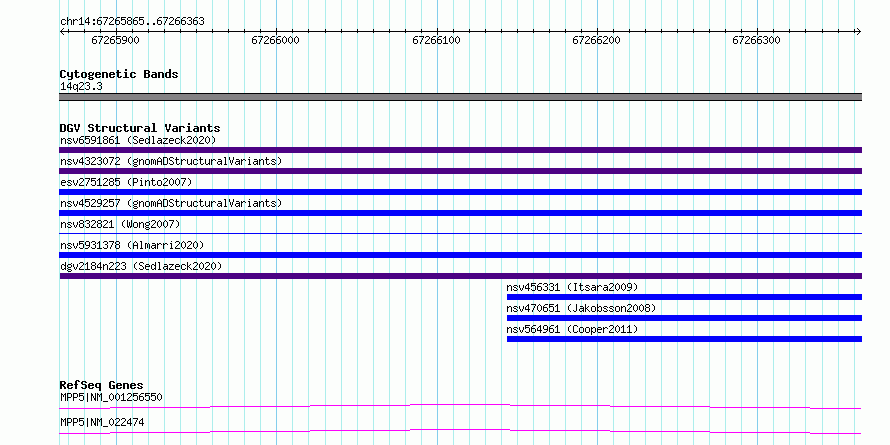890x445 pixels.
Task: Click the RefSeq Genes track title
Action: [x=101, y=385]
